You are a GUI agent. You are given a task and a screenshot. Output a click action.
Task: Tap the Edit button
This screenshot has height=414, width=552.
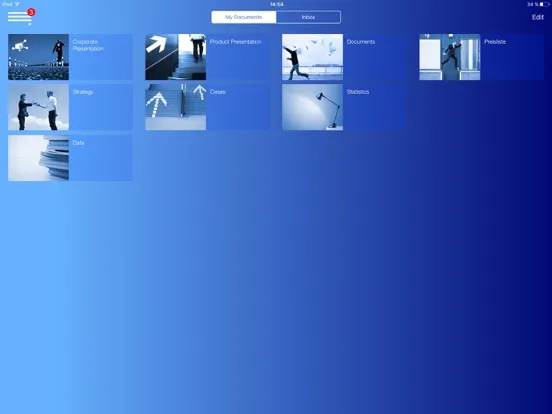coord(538,17)
